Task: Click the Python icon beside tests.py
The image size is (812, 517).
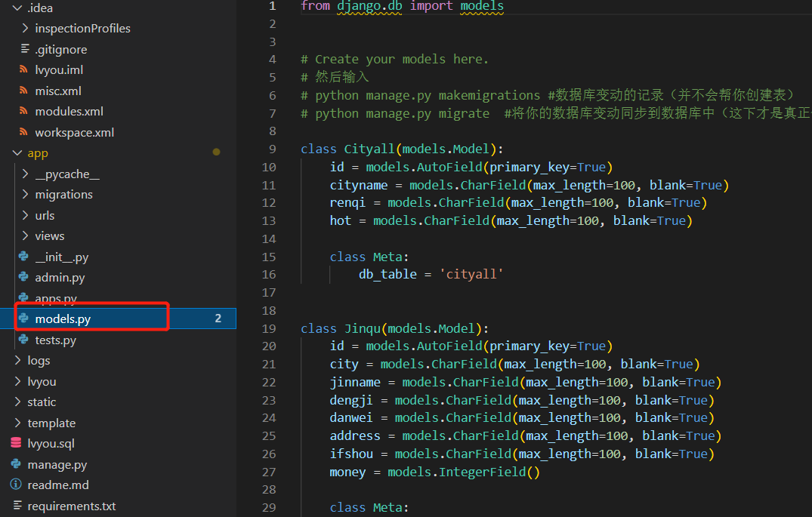Action: [23, 340]
